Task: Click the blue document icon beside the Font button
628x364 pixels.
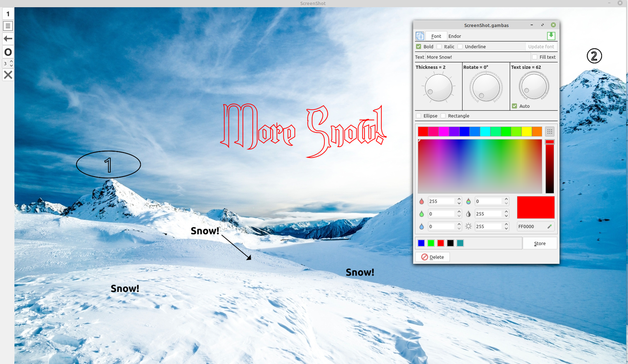Action: pos(420,36)
